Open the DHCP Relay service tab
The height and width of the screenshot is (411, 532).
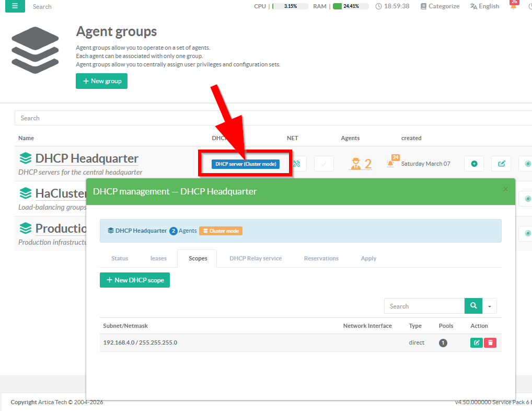[256, 258]
